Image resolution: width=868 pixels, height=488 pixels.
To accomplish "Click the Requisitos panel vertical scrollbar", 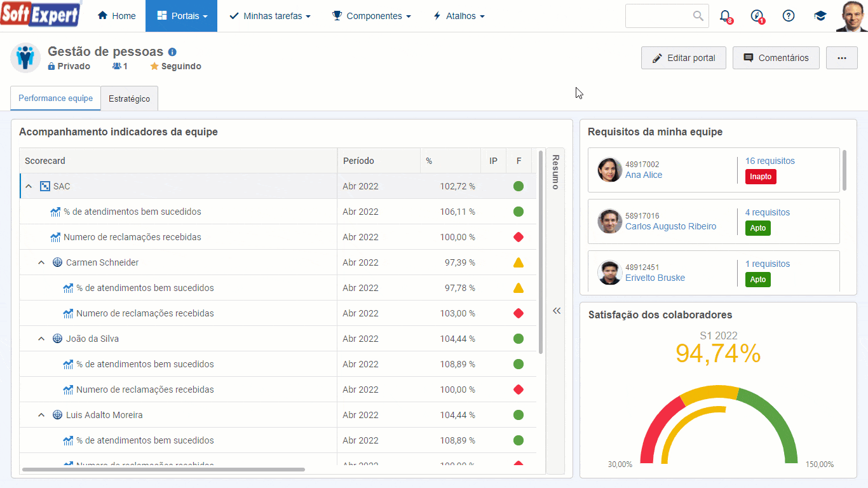I will click(x=844, y=170).
